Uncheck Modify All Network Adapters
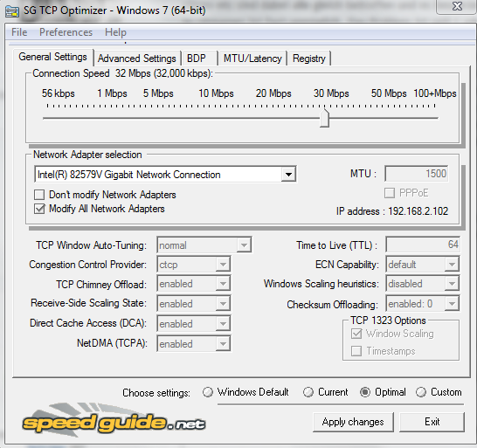This screenshot has width=477, height=448. [39, 209]
